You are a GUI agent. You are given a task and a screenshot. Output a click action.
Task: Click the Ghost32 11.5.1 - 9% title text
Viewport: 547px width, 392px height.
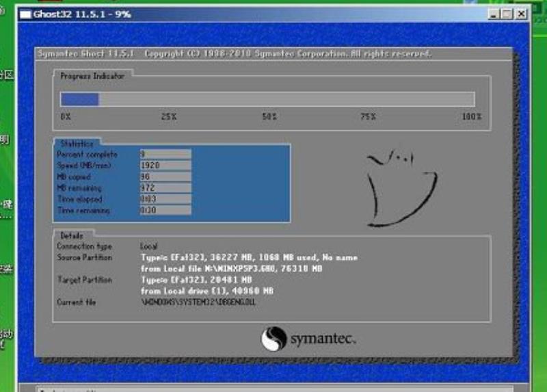pyautogui.click(x=82, y=14)
